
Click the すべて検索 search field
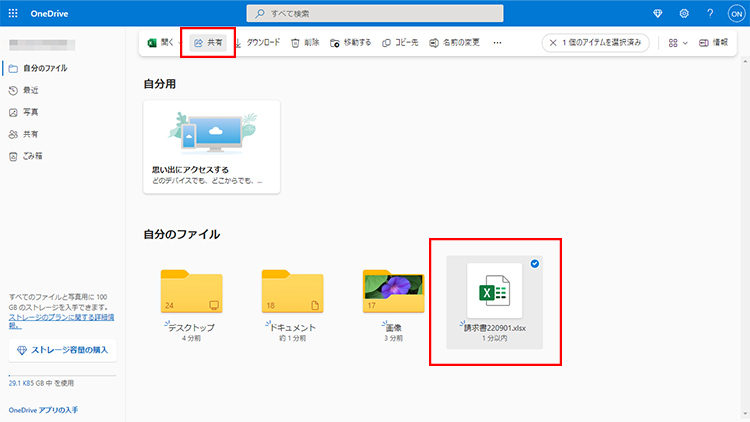click(374, 14)
